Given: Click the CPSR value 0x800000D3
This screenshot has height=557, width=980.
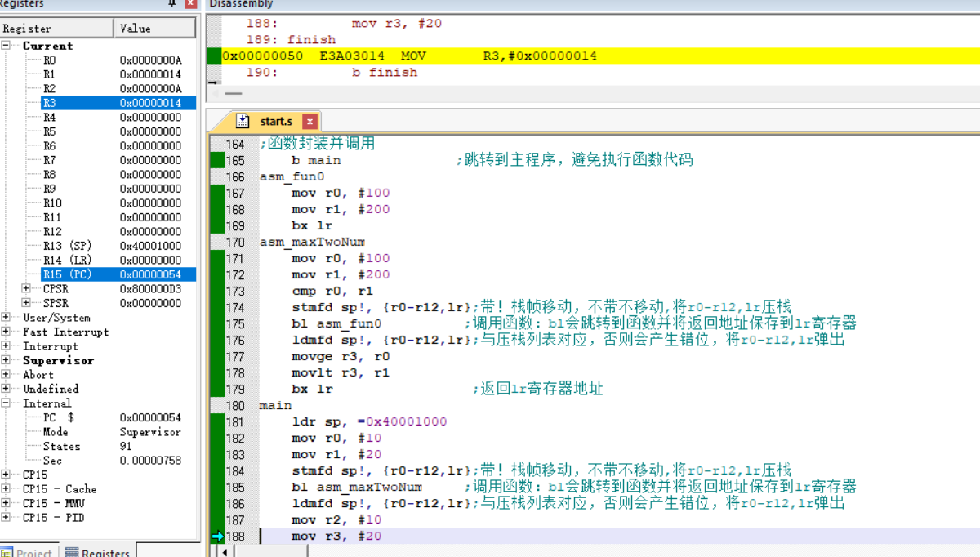Looking at the screenshot, I should pos(150,288).
